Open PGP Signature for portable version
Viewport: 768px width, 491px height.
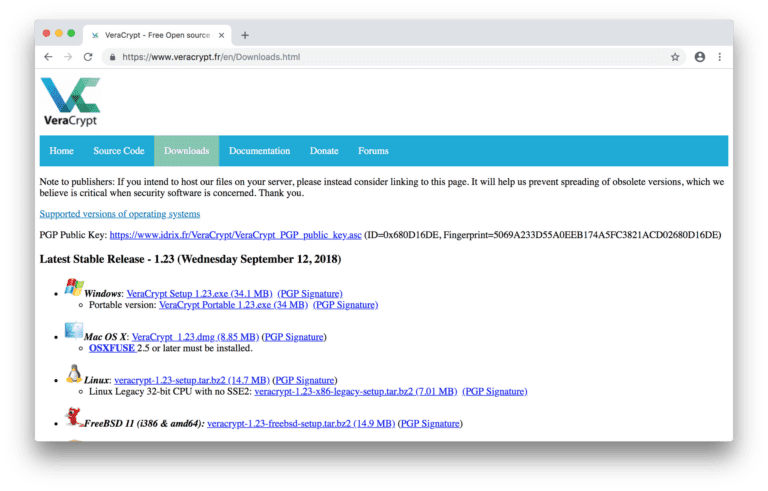(345, 305)
